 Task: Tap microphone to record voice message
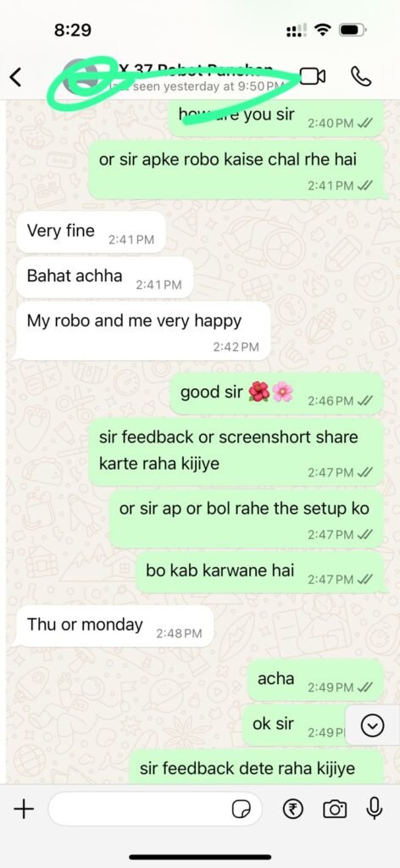[375, 809]
